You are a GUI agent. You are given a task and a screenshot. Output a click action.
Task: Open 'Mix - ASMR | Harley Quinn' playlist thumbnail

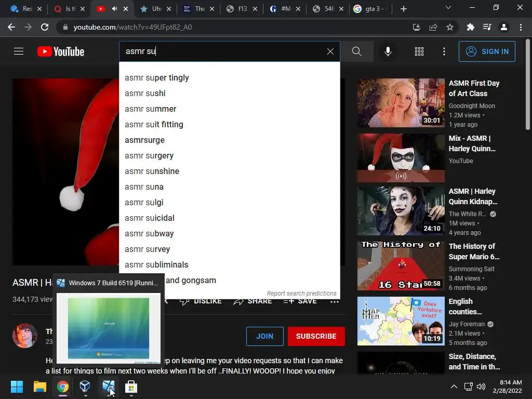click(x=401, y=158)
